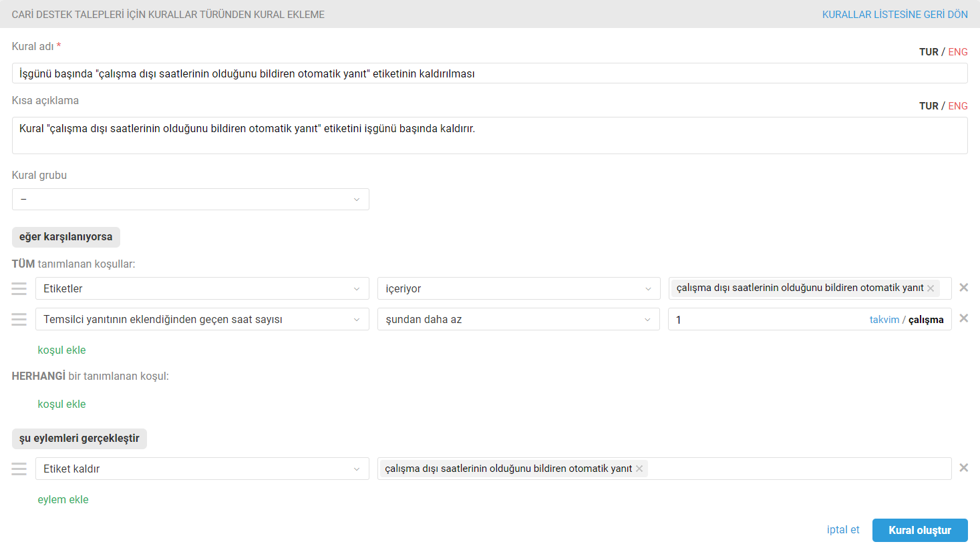This screenshot has height=554, width=980.
Task: Remove the Temsilci yanıtının saat condition row
Action: pos(963,318)
